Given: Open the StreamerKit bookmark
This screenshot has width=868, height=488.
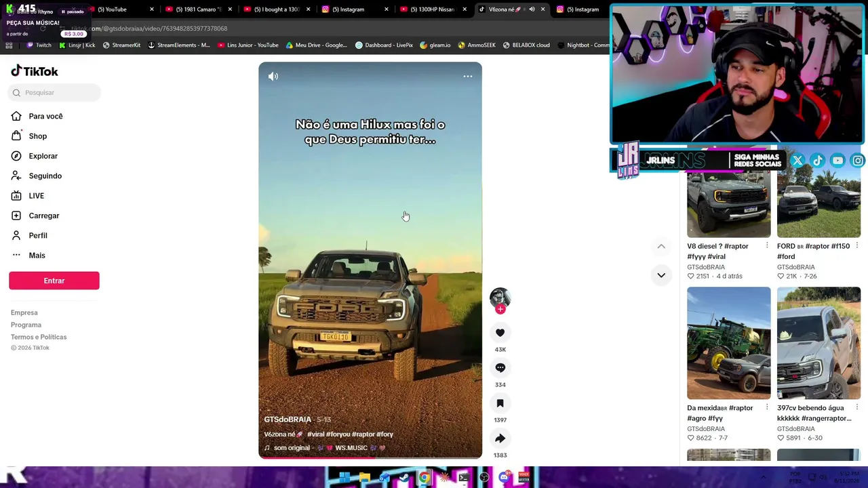Looking at the screenshot, I should [x=121, y=45].
